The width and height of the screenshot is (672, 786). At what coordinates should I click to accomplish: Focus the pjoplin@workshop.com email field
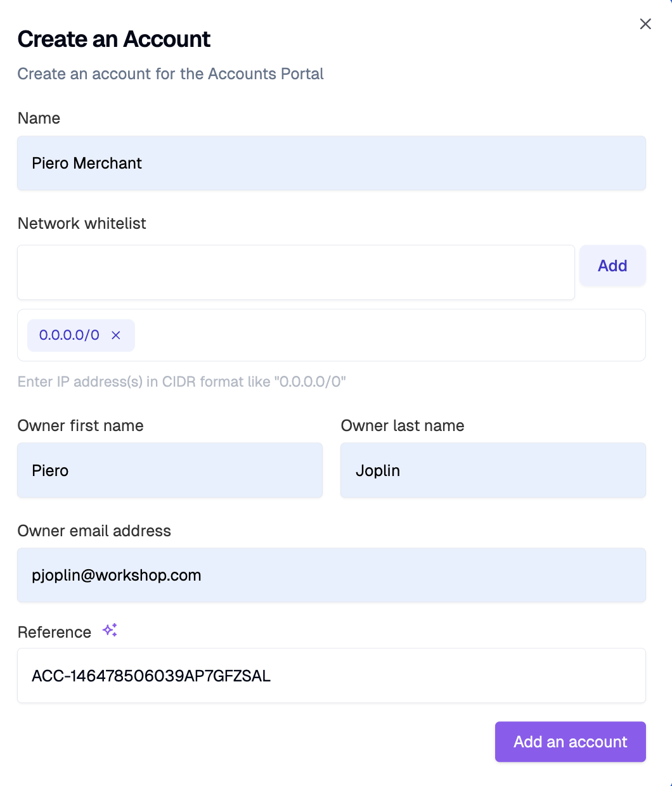[332, 575]
